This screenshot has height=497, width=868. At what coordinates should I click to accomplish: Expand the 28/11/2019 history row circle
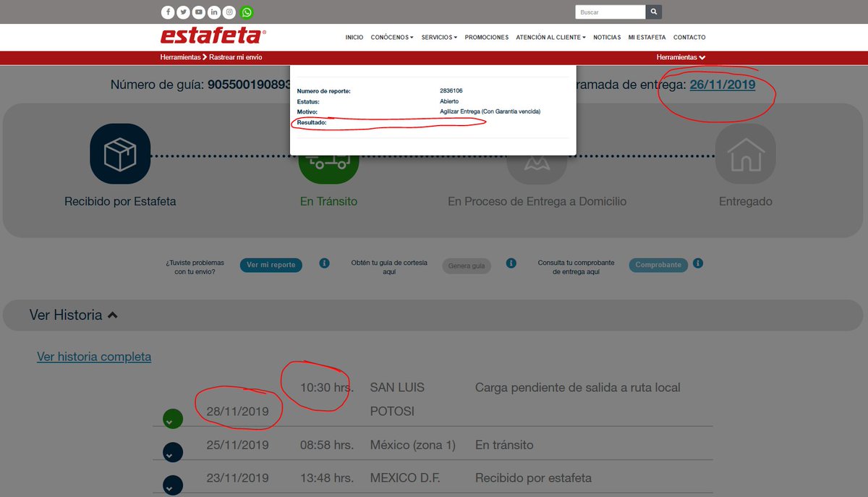173,419
